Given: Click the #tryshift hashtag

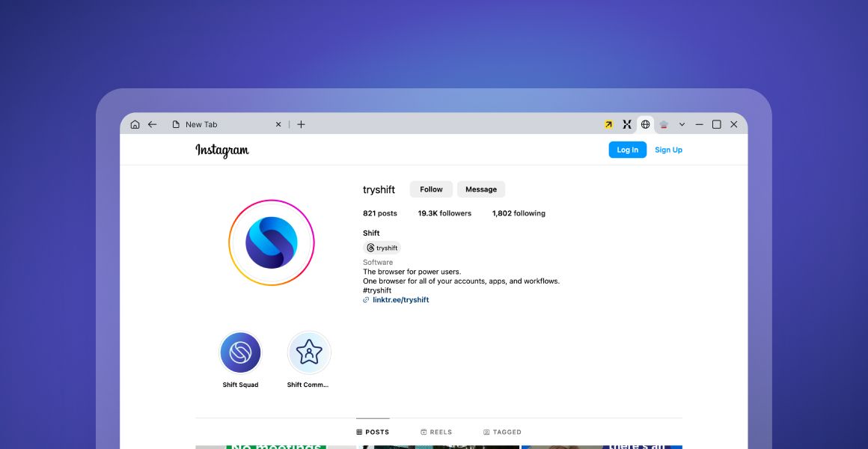Looking at the screenshot, I should (x=377, y=290).
